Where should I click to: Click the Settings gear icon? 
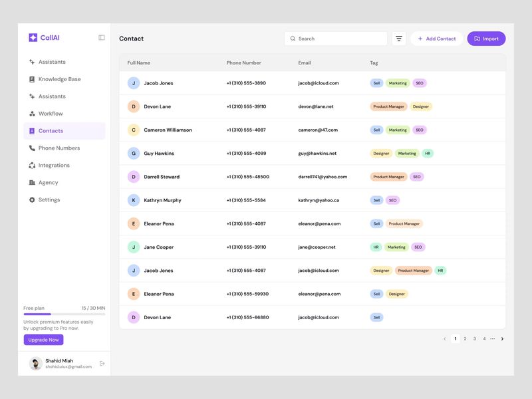[x=32, y=200]
